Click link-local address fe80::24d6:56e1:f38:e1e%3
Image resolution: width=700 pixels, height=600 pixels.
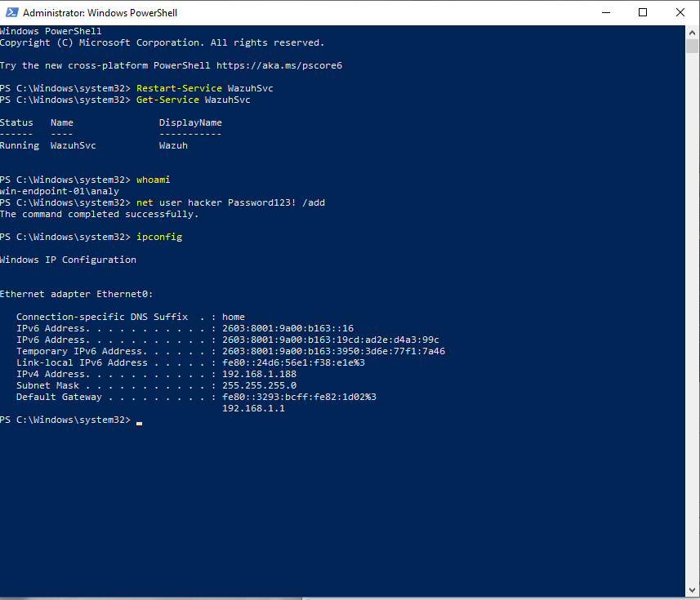click(294, 362)
